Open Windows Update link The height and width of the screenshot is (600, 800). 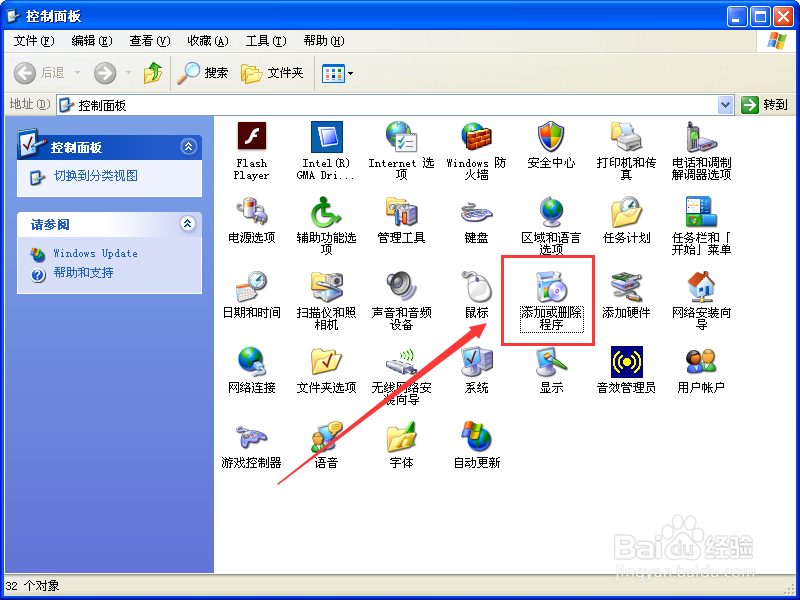click(95, 254)
